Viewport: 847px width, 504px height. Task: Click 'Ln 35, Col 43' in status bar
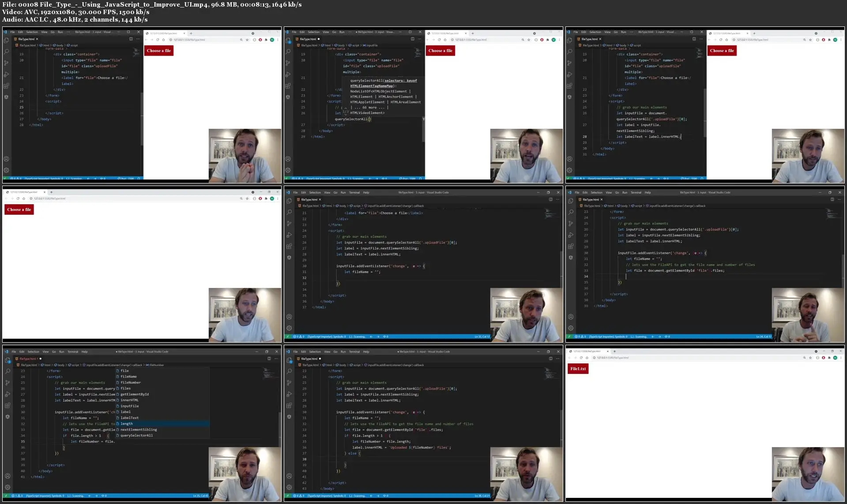pos(200,496)
